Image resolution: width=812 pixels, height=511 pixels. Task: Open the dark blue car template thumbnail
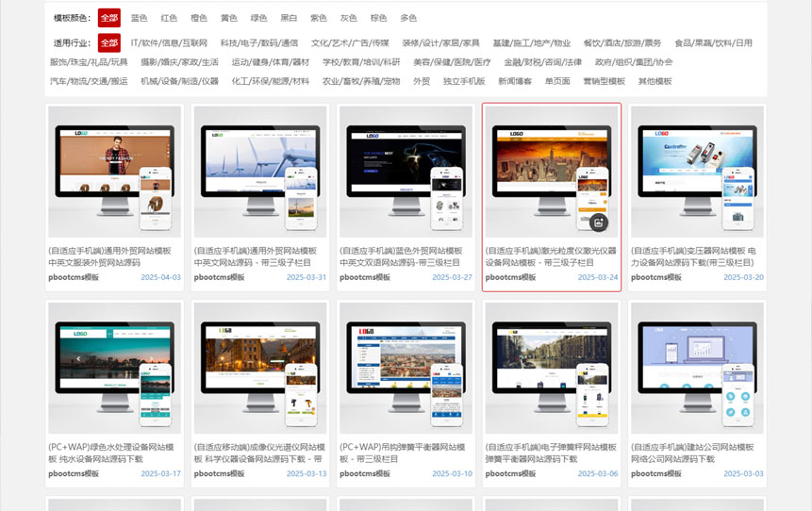[406, 172]
